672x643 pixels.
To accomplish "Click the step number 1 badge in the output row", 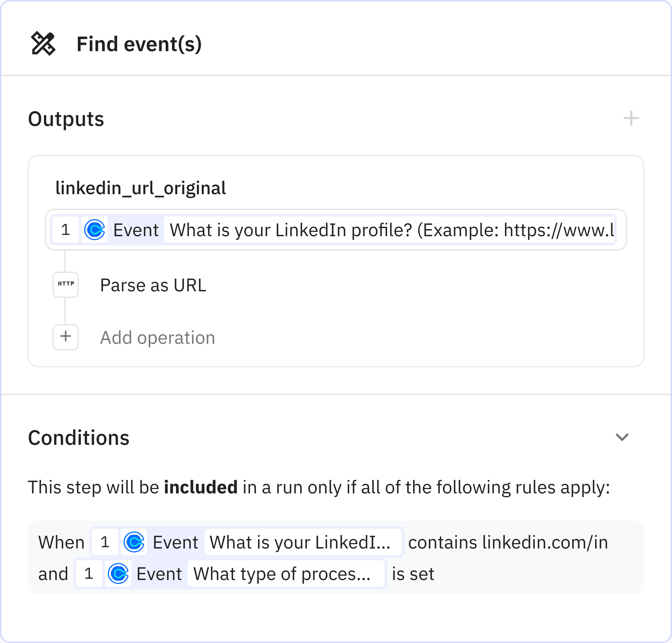I will pos(66,230).
